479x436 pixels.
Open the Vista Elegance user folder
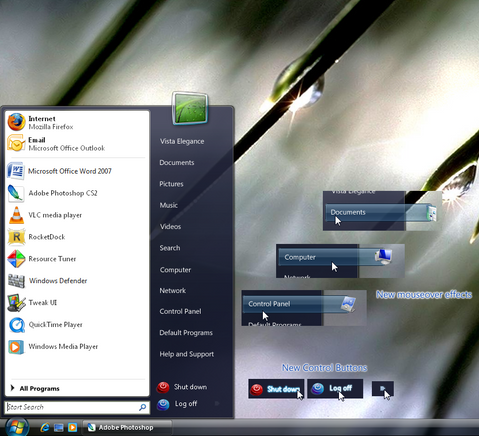point(182,141)
